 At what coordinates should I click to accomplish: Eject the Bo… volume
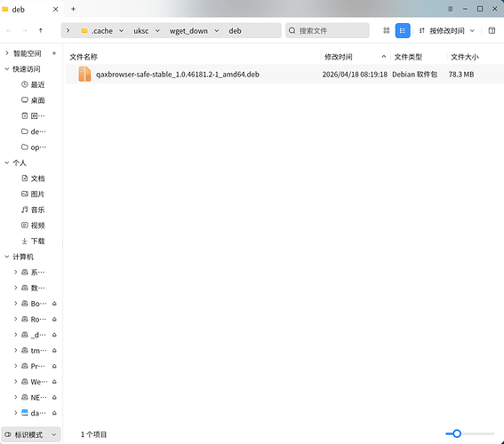[54, 304]
